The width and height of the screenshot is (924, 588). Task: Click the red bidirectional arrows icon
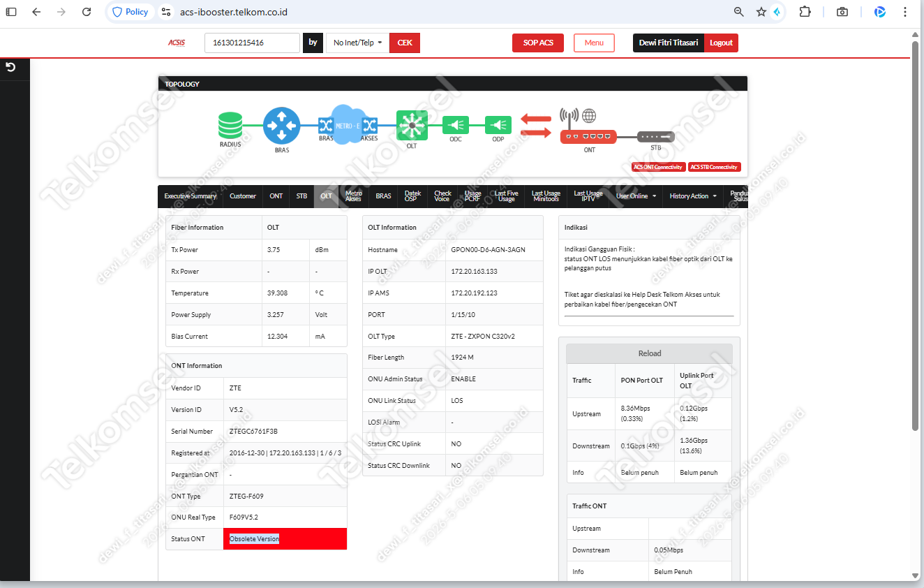[x=535, y=126]
